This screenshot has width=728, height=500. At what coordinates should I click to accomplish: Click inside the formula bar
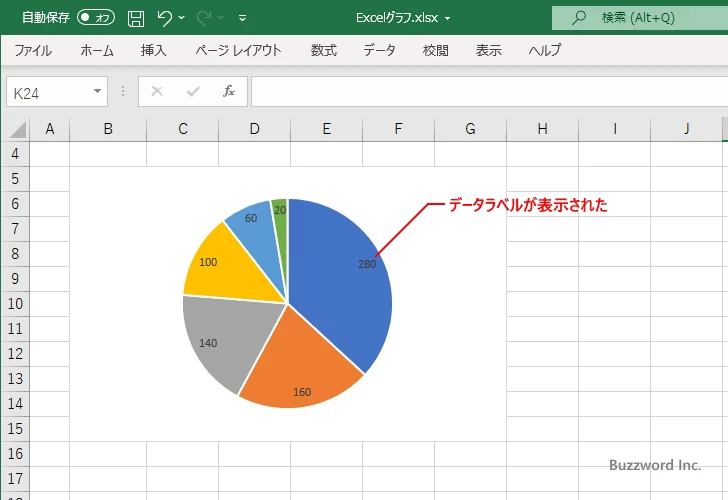(x=489, y=91)
